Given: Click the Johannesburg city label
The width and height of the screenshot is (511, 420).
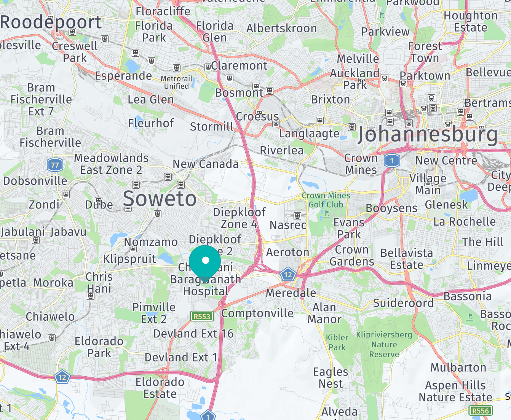Looking at the screenshot, I should point(428,135).
